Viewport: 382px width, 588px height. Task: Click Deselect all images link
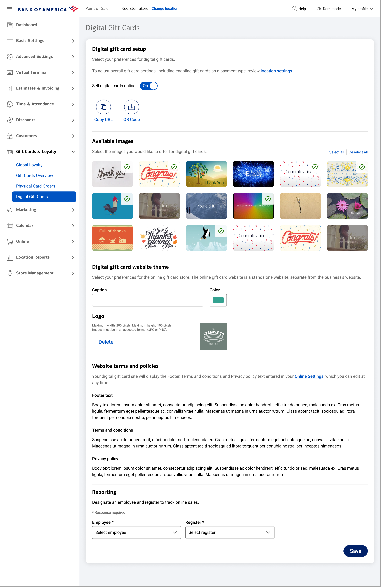[x=358, y=152]
